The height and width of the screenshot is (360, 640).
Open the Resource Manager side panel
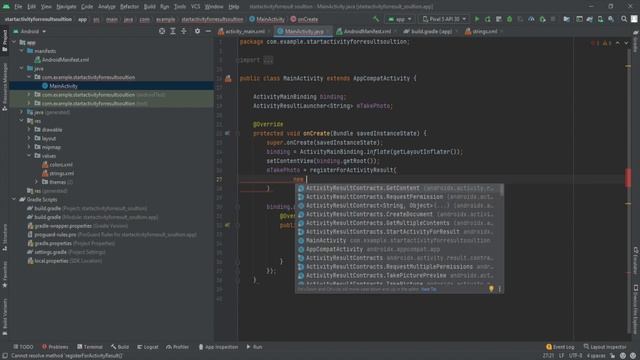click(x=4, y=87)
